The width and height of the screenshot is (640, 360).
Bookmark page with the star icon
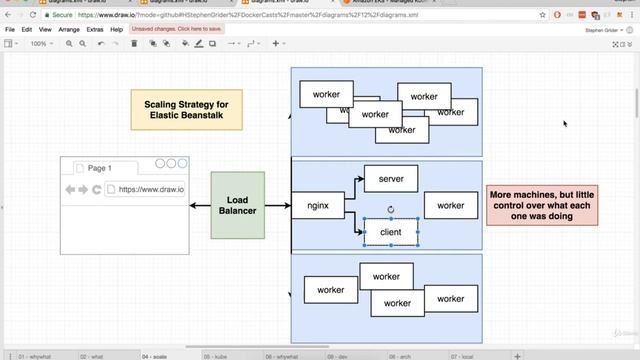(542, 15)
